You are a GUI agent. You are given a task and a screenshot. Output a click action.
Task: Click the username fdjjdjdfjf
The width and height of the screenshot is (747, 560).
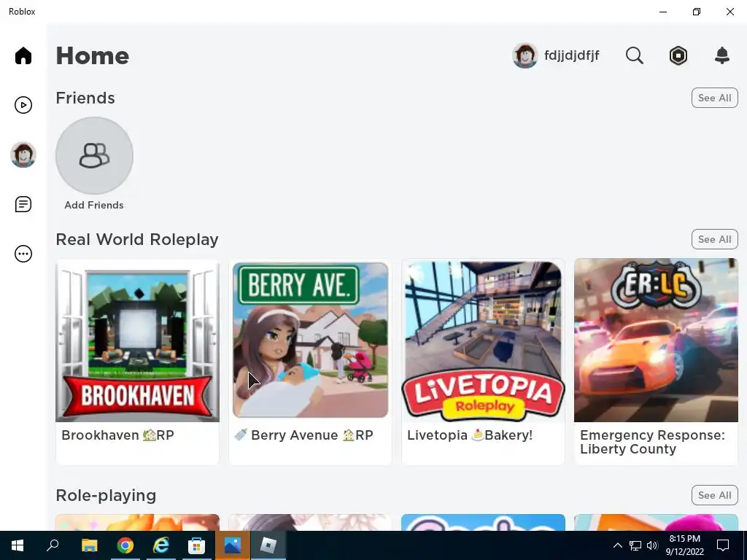572,55
